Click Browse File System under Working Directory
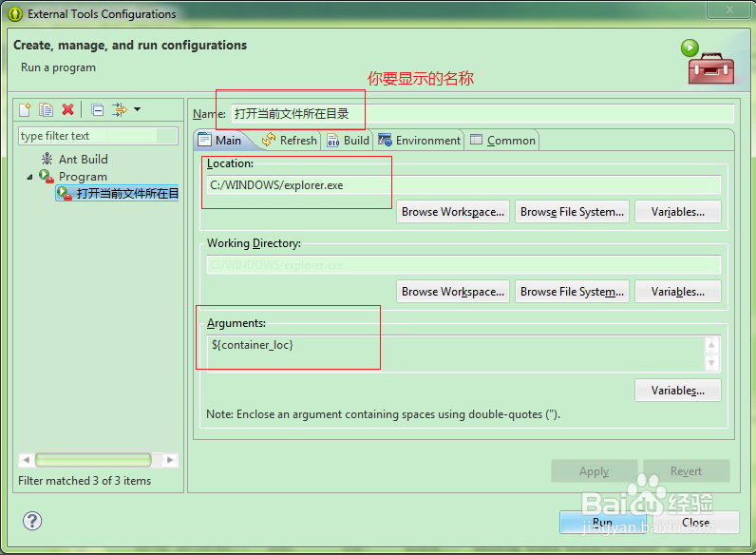The image size is (756, 555). coord(572,292)
